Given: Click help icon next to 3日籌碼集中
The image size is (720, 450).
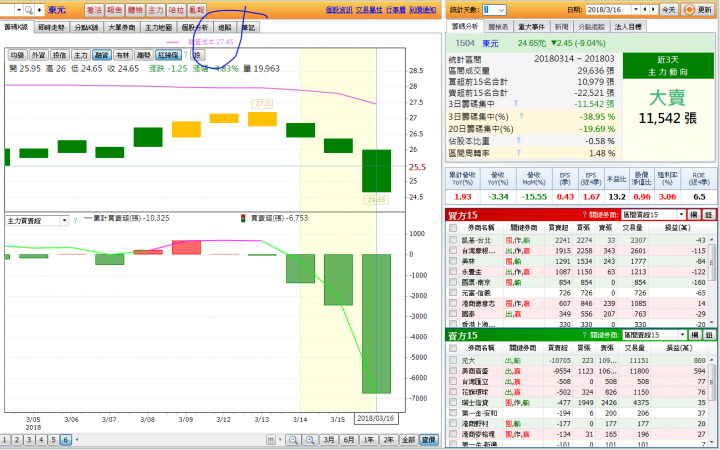Looking at the screenshot, I should pyautogui.click(x=516, y=104).
